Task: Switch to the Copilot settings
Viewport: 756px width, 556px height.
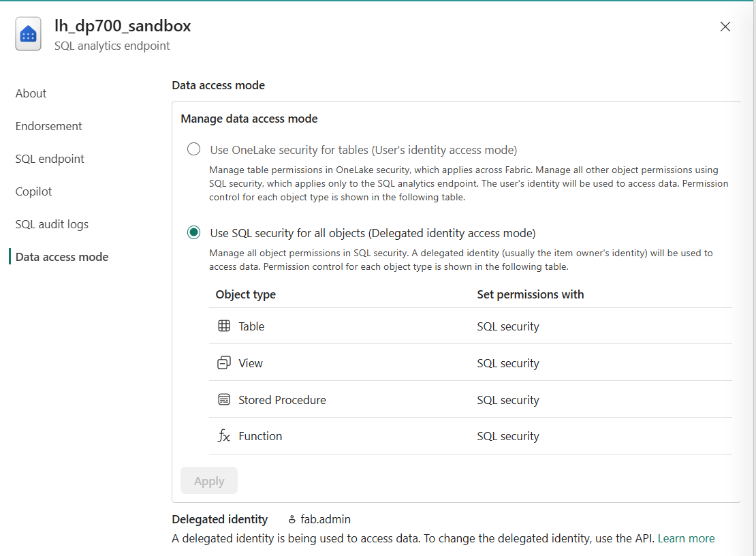Action: click(x=33, y=192)
